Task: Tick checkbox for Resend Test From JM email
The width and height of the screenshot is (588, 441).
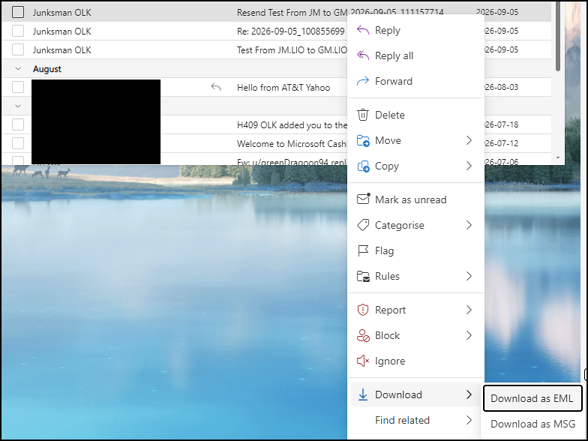Action: (18, 12)
